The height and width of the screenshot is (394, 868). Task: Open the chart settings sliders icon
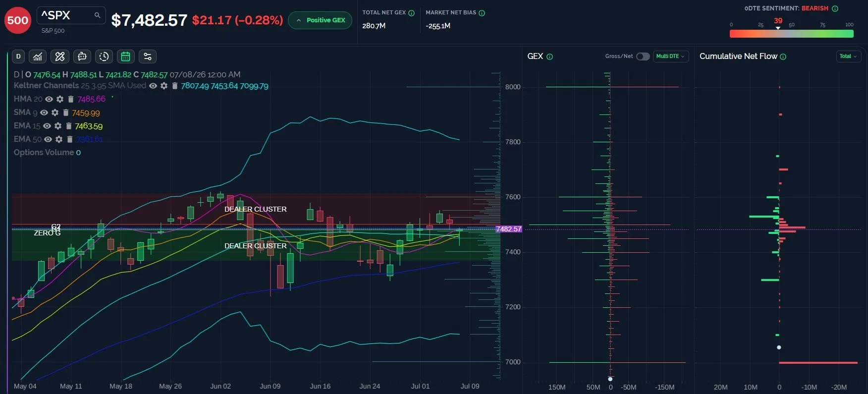click(148, 56)
